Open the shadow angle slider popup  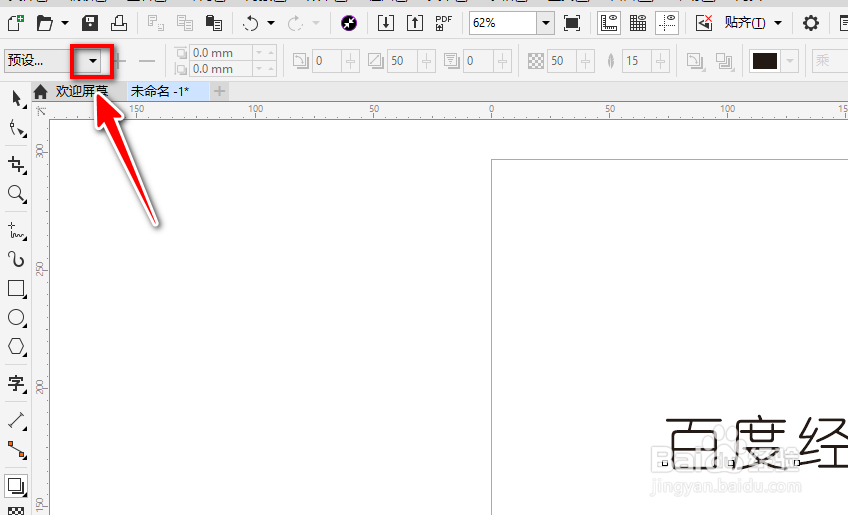point(350,61)
